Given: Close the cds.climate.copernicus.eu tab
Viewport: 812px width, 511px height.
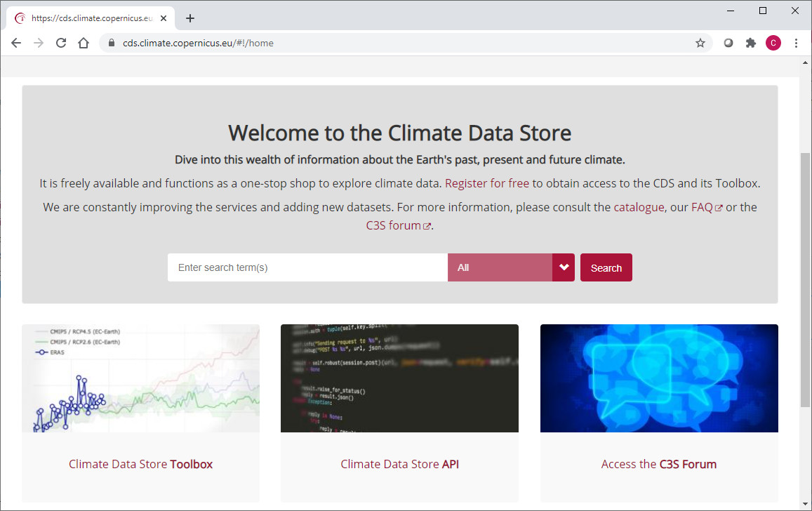Looking at the screenshot, I should 163,18.
